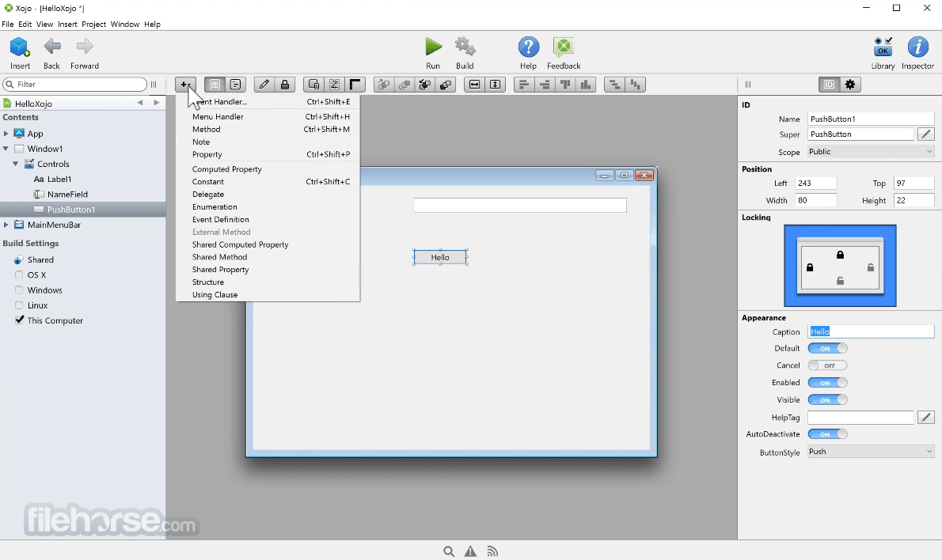Check the Windows build target

coord(19,290)
